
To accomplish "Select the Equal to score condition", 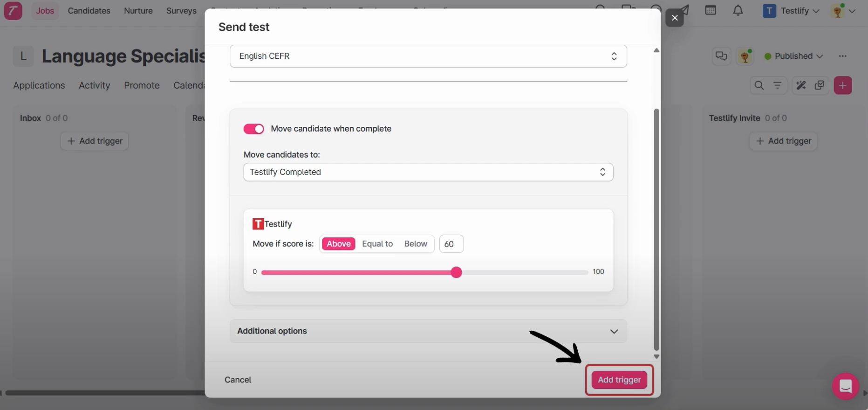I will coord(377,243).
